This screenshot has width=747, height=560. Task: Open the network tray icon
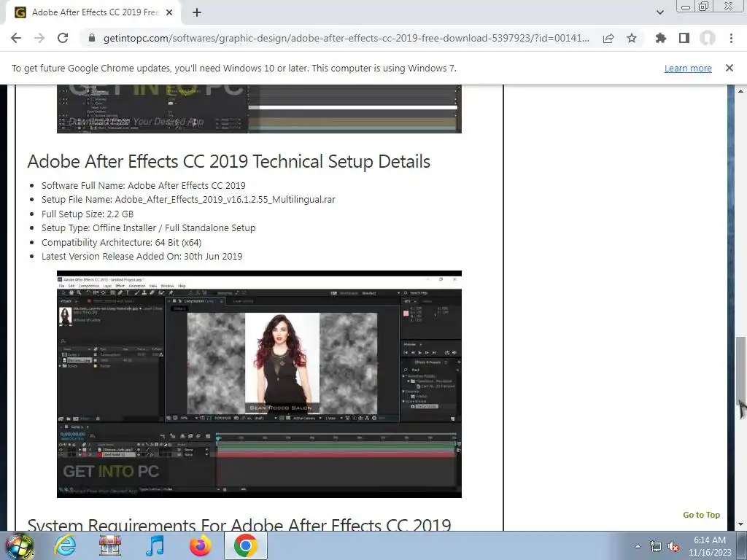(x=656, y=547)
